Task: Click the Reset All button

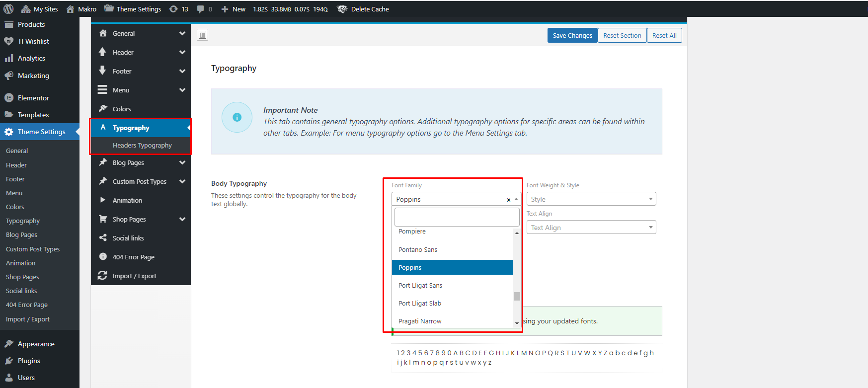Action: tap(664, 35)
